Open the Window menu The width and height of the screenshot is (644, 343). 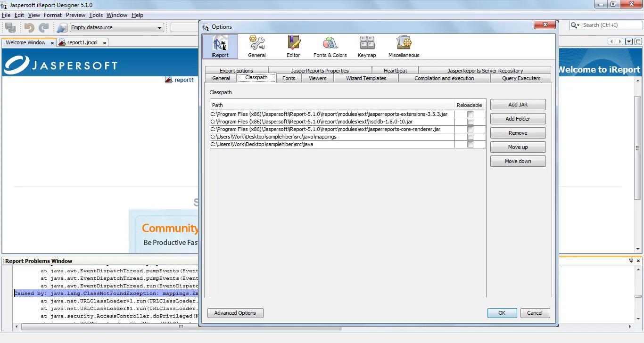click(117, 15)
